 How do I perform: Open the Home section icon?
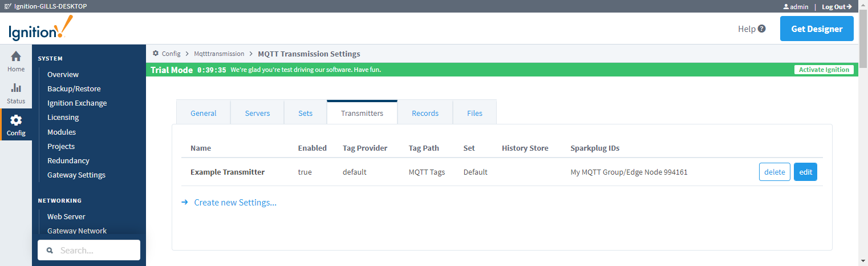pyautogui.click(x=16, y=56)
